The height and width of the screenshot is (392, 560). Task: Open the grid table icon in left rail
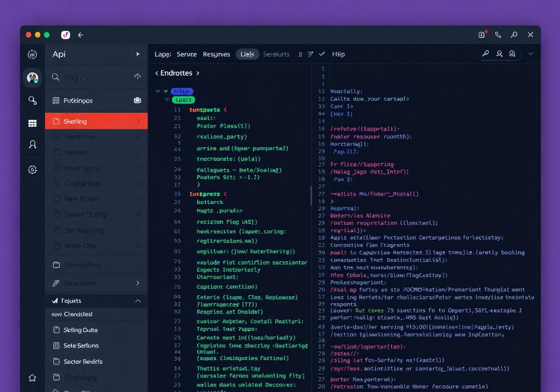point(32,123)
